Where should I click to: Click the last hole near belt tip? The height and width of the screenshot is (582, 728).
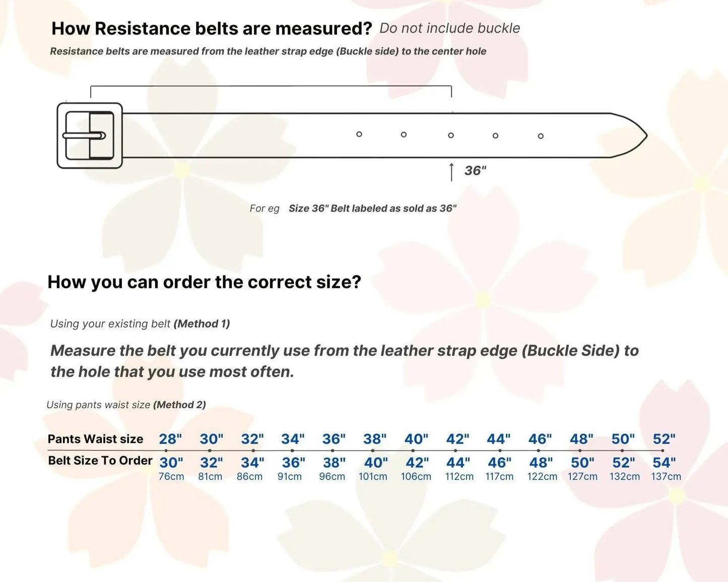click(541, 136)
